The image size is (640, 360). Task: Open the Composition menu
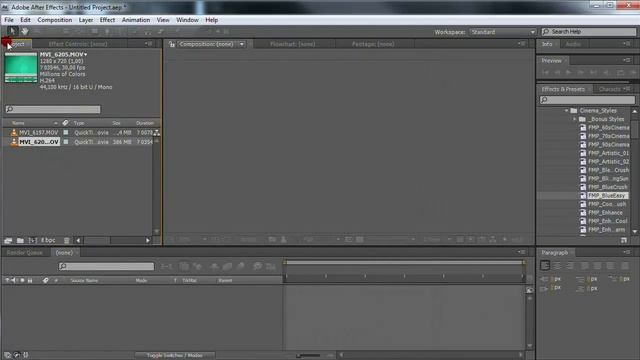click(x=55, y=20)
